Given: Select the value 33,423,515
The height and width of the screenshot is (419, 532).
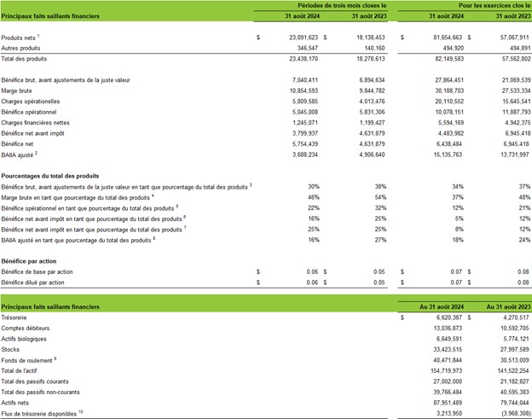Looking at the screenshot, I should point(448,349).
